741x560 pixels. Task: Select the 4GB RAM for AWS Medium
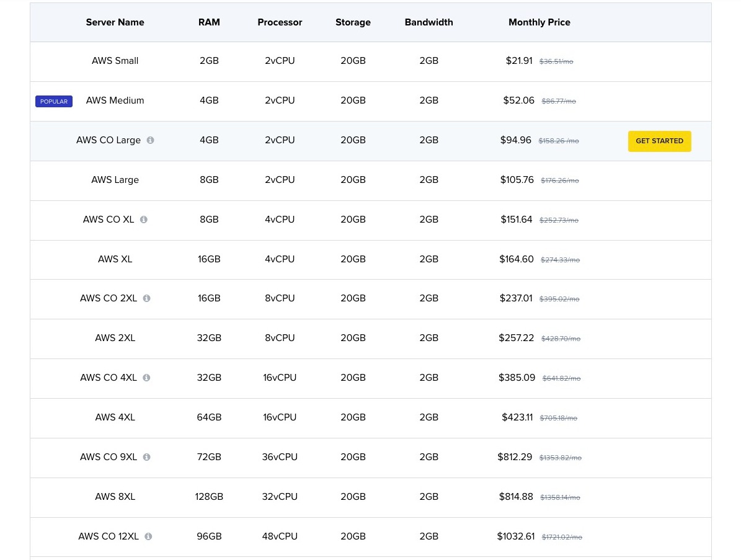[x=209, y=100]
